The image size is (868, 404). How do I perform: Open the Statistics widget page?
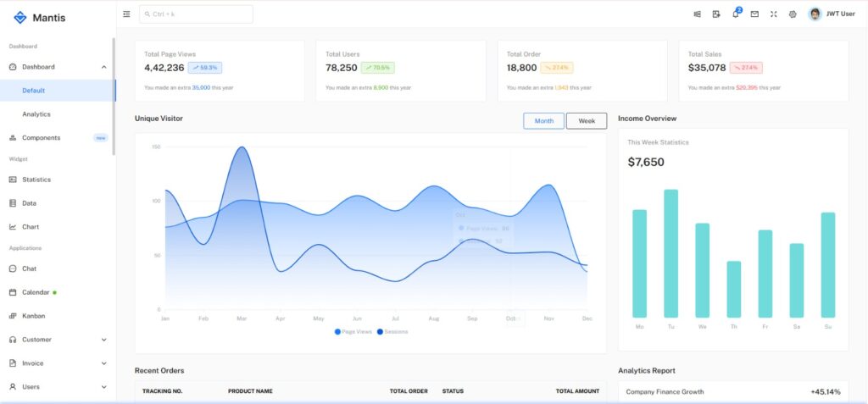(36, 180)
